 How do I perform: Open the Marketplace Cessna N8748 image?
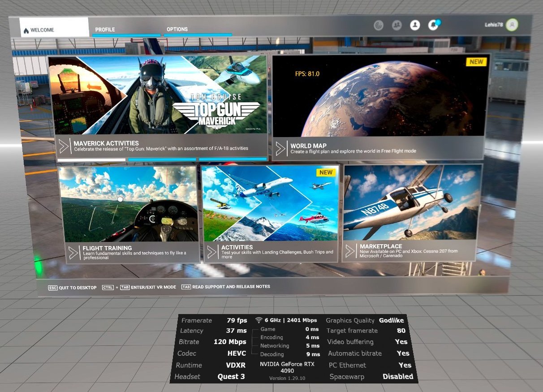click(x=412, y=202)
